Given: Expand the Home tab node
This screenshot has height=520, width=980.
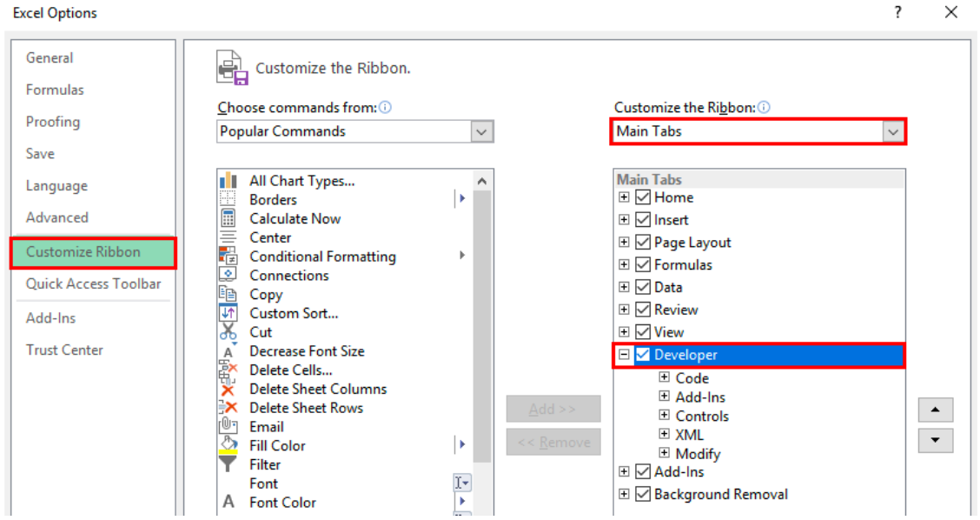Looking at the screenshot, I should (624, 197).
